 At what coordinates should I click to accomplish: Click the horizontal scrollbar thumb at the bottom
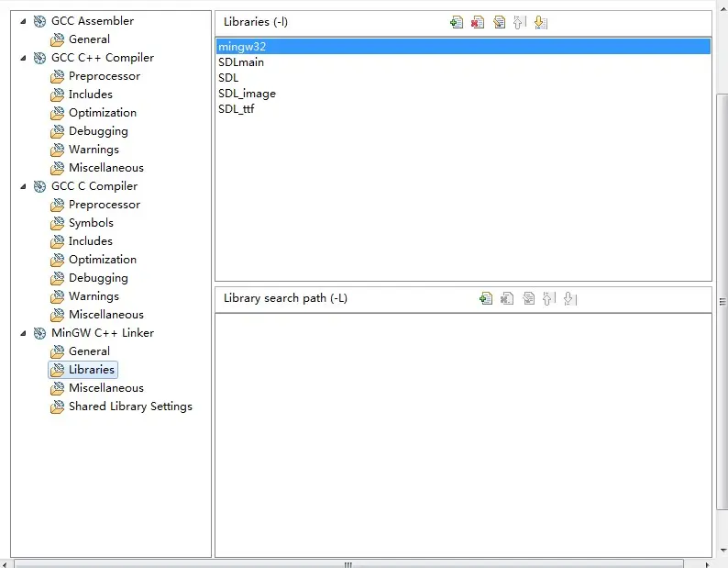[348, 564]
